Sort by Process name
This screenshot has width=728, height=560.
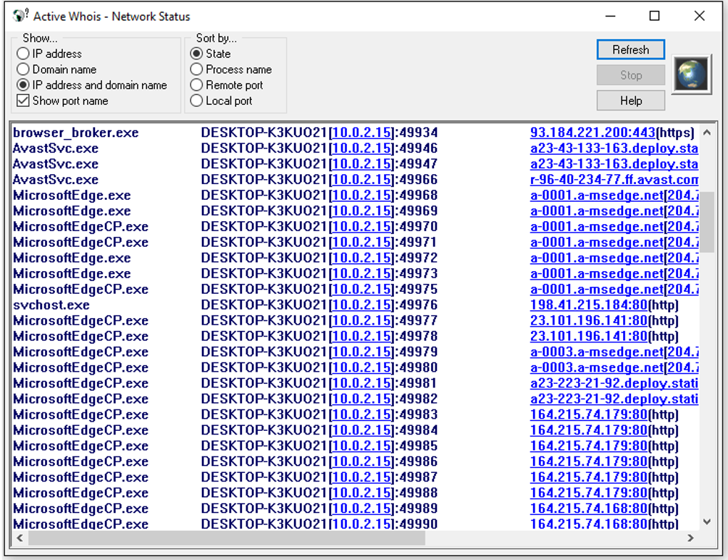click(x=231, y=69)
